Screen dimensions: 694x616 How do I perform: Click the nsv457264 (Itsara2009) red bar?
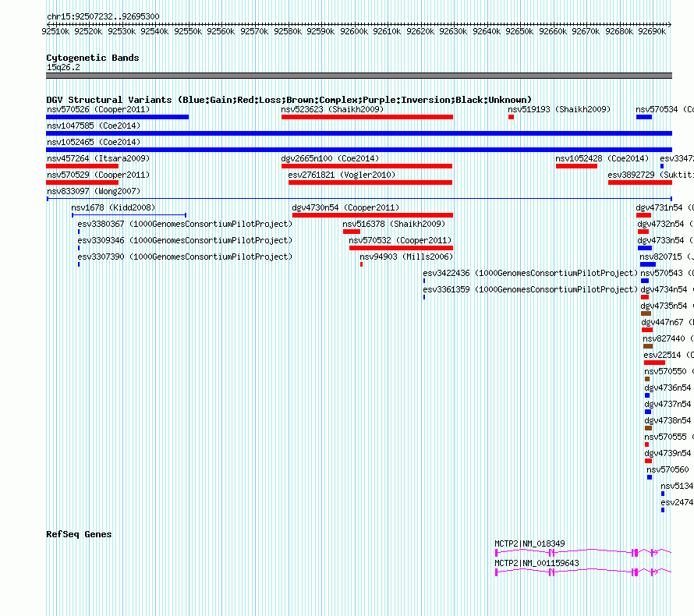[83, 166]
